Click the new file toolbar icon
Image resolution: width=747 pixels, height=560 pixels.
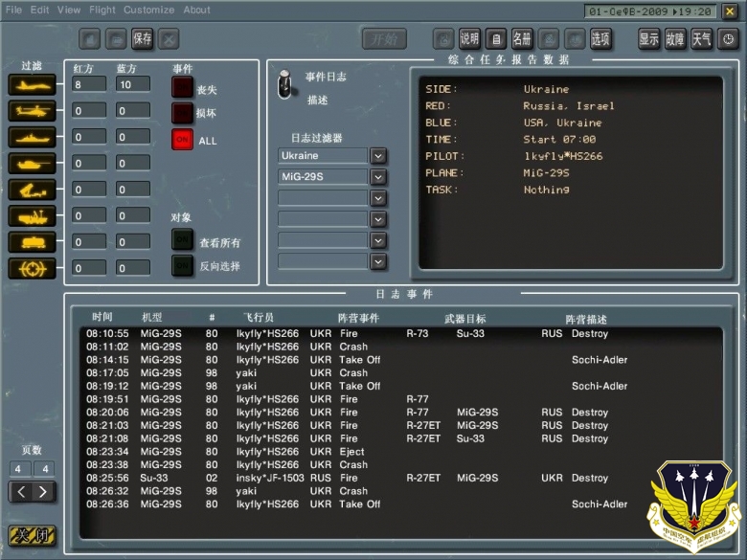tap(90, 39)
